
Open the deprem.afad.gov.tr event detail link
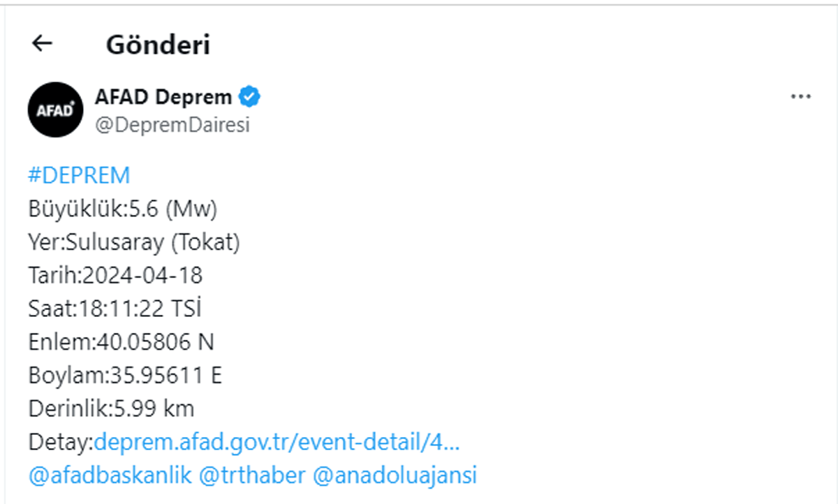[x=277, y=442]
